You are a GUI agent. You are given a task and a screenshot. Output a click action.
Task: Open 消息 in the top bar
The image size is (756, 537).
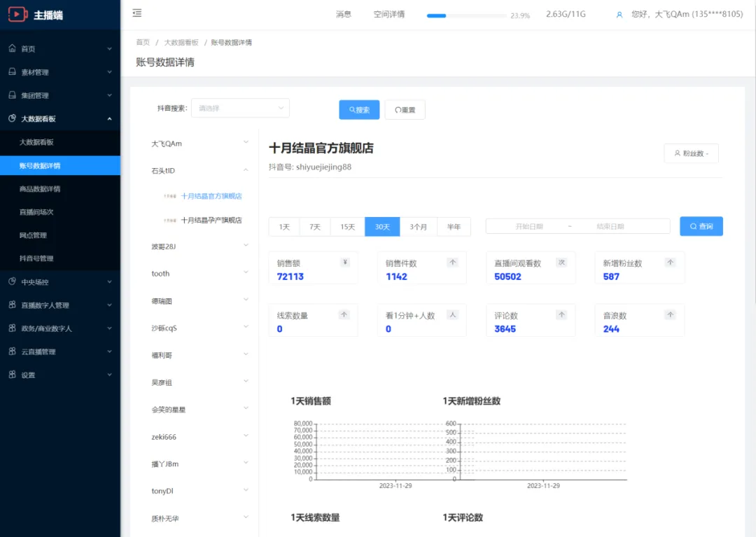click(x=343, y=13)
